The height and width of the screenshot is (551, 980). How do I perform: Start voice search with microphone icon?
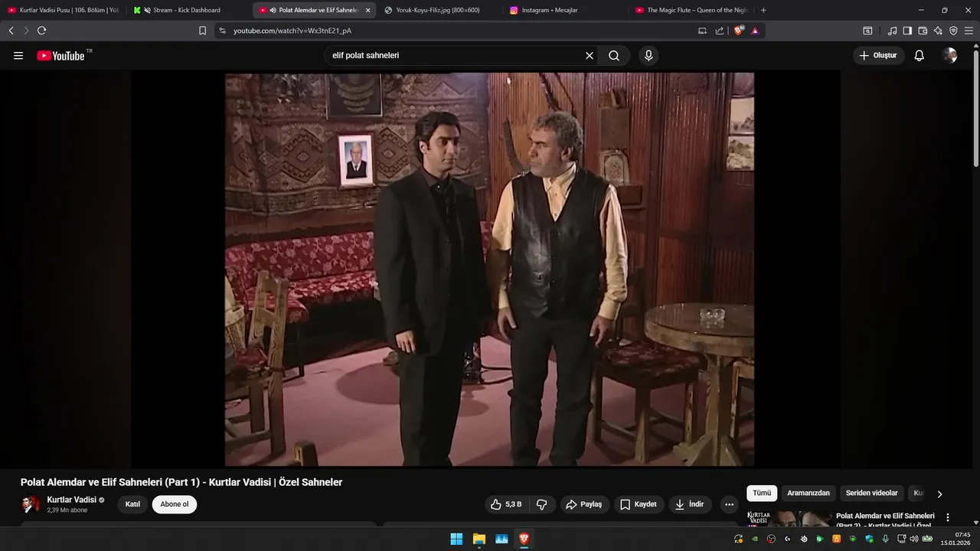click(648, 56)
